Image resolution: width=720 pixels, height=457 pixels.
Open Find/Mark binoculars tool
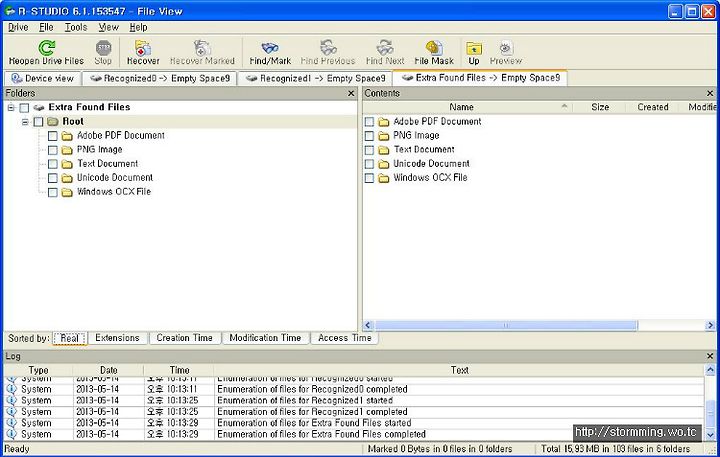coord(270,48)
